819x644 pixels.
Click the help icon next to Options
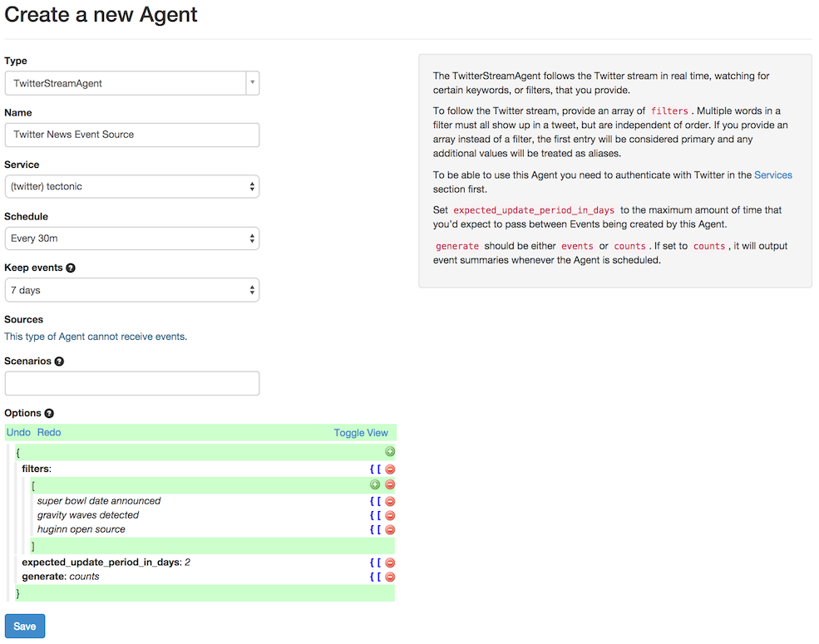click(x=49, y=413)
